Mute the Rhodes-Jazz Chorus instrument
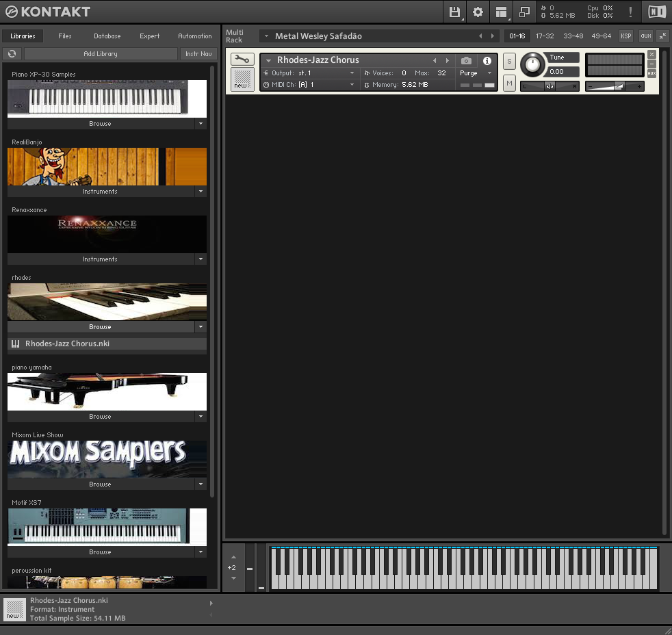This screenshot has width=672, height=635. tap(509, 83)
